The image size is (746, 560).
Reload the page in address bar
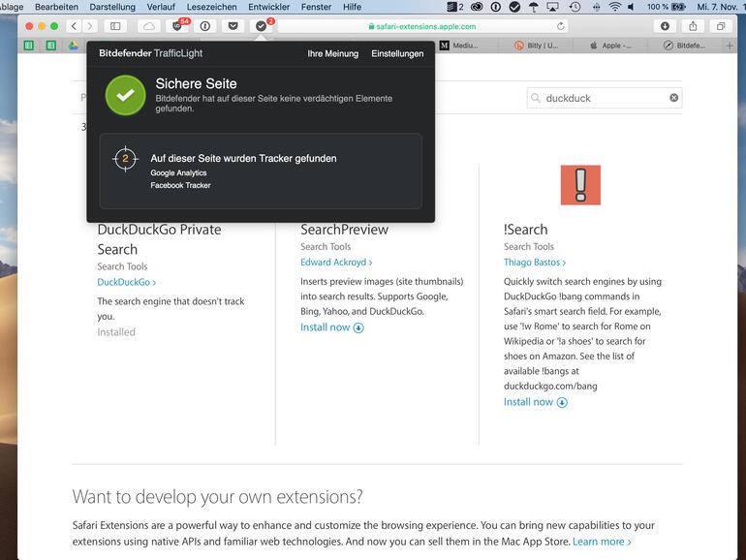560,26
